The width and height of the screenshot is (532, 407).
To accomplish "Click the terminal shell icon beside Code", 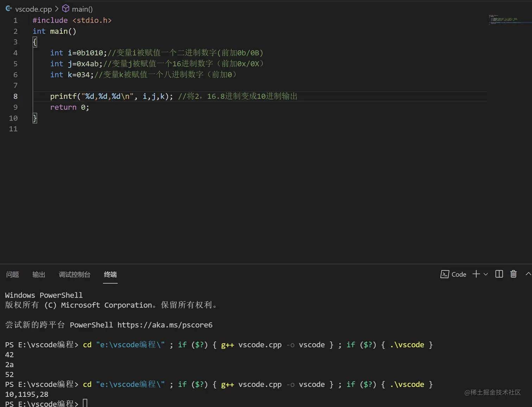I will pyautogui.click(x=444, y=274).
